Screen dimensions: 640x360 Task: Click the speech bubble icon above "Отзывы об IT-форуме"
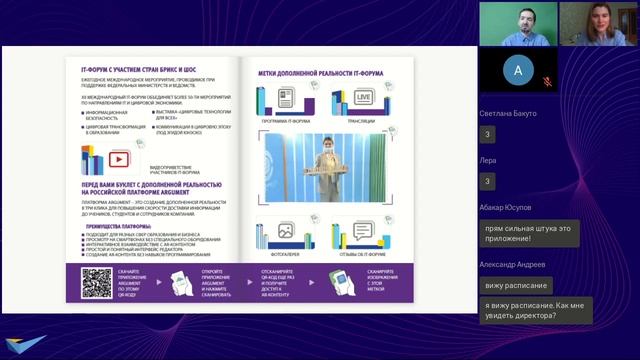[x=363, y=231]
